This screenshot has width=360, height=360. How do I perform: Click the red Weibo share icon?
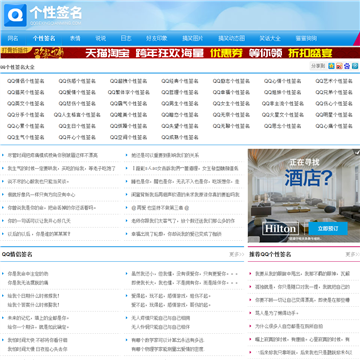click(x=339, y=66)
